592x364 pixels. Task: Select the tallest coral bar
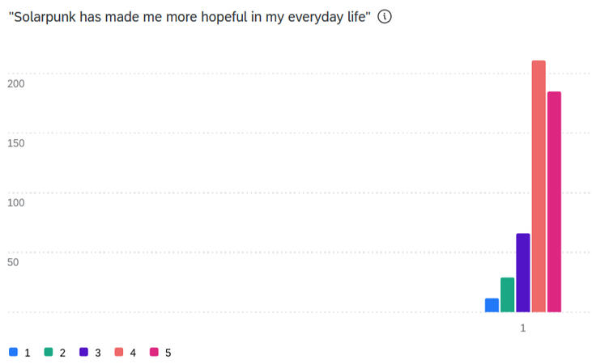point(539,186)
